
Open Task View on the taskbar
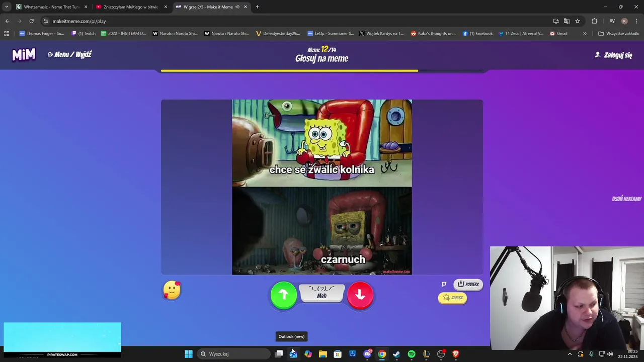tap(279, 354)
